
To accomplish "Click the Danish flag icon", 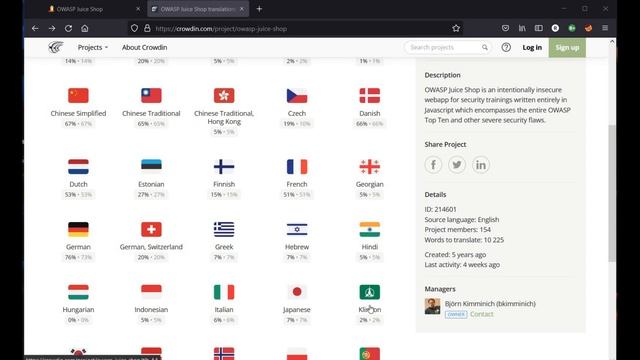I will coord(370,96).
